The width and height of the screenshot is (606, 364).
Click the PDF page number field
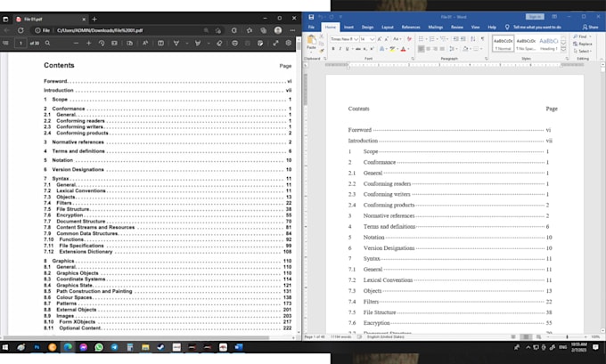tap(20, 43)
